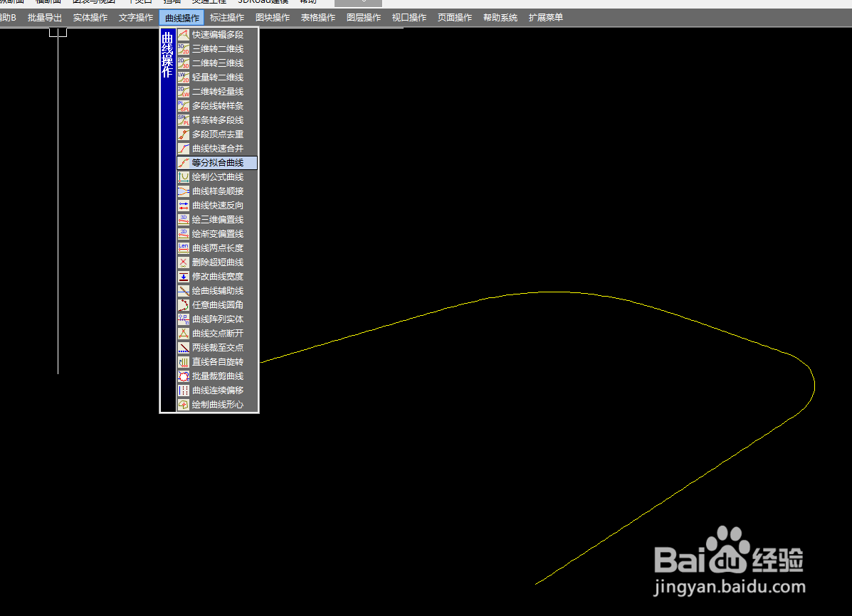Click 轻量转二维线 menu entry
The image size is (852, 616).
point(217,77)
